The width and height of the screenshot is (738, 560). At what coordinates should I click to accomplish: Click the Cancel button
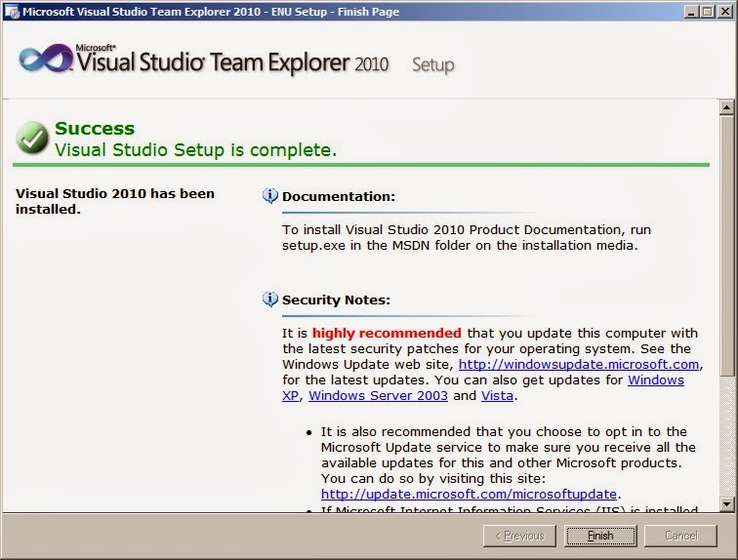click(680, 536)
